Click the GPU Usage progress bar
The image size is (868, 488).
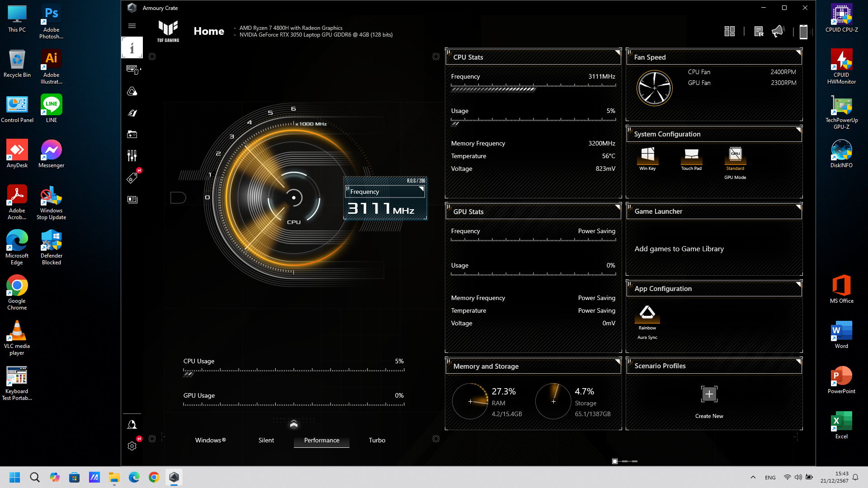294,405
